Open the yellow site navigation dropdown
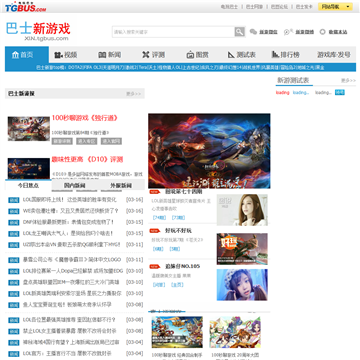The image size is (360, 360). (x=335, y=6)
